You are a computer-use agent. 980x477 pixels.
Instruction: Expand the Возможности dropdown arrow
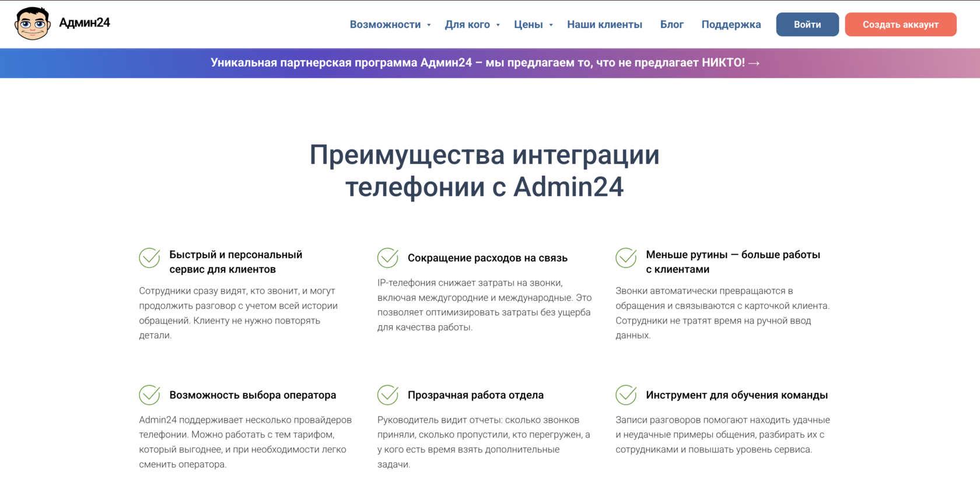pos(429,25)
